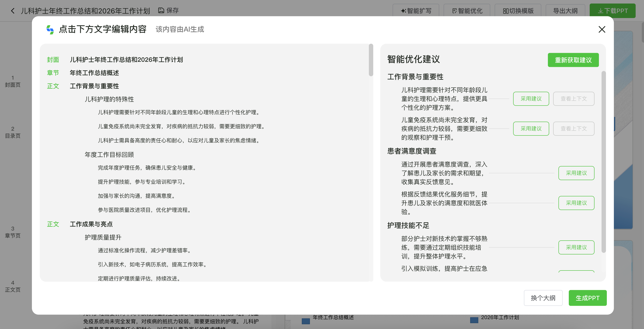Adopt suggestion under 患者满意度调查 section

click(x=576, y=173)
